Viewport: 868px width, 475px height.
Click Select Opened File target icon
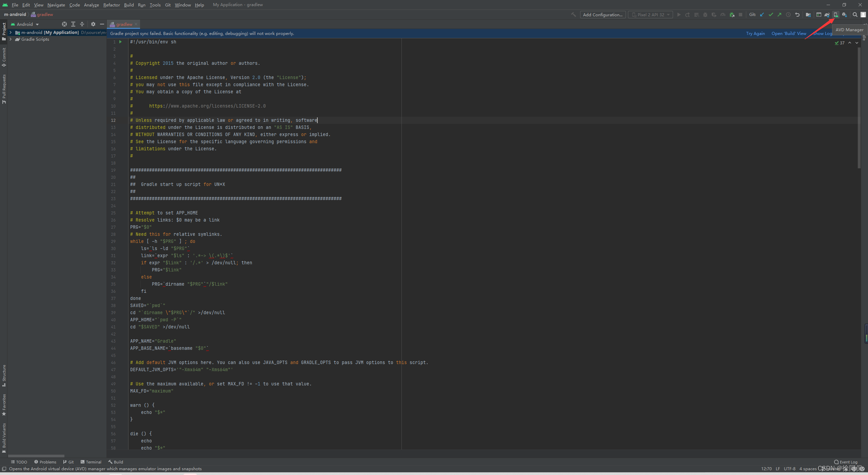click(64, 24)
